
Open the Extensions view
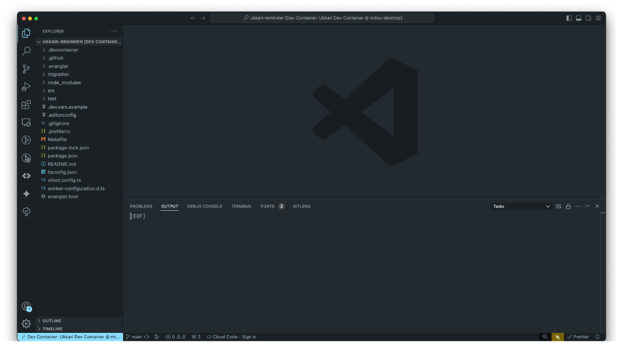point(26,104)
